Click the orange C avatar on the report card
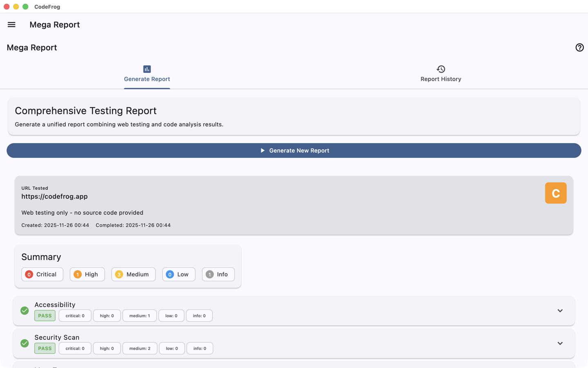Image resolution: width=588 pixels, height=368 pixels. [x=555, y=193]
